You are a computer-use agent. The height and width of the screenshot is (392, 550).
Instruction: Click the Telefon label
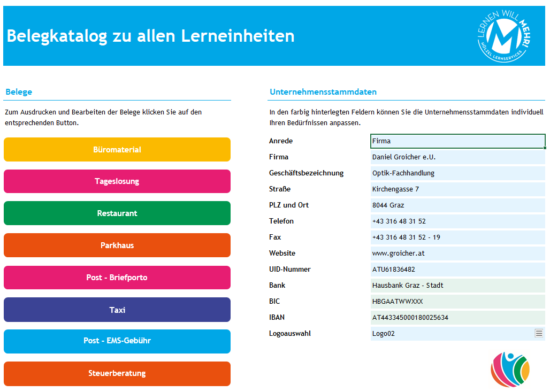(x=281, y=221)
